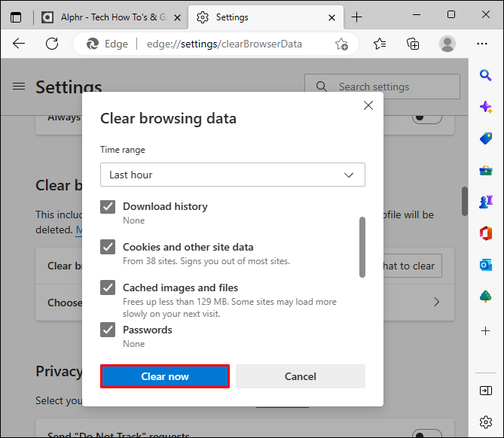Open the Settings hamburger menu
This screenshot has width=504, height=438.
(19, 87)
